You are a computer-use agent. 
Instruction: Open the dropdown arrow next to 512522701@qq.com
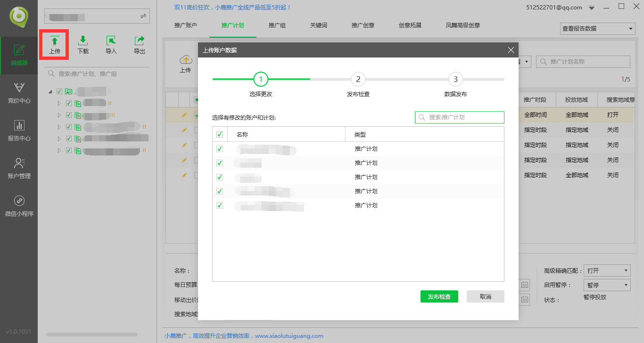[x=592, y=8]
